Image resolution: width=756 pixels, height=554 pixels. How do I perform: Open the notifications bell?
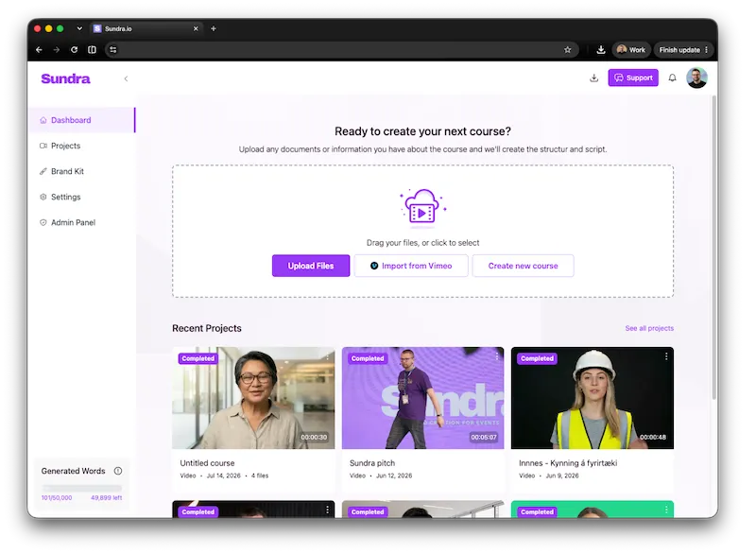[x=672, y=78]
